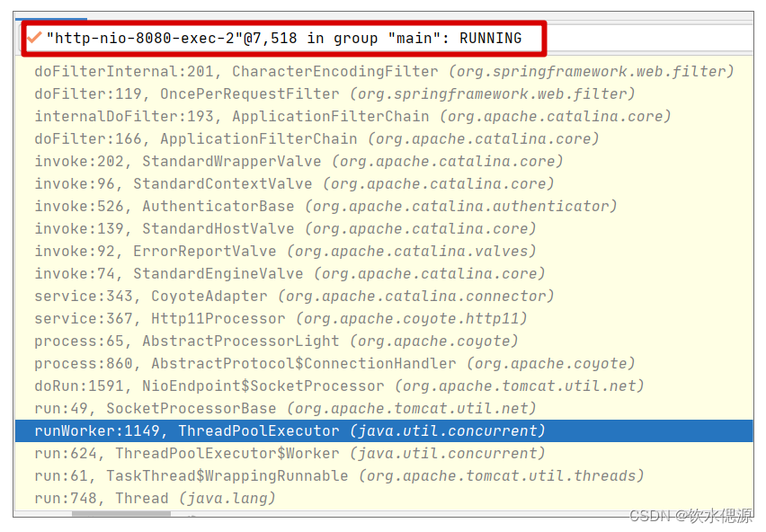Select frame invoke:74, StandardEngineValve
This screenshot has height=532, width=766.
[x=384, y=274]
